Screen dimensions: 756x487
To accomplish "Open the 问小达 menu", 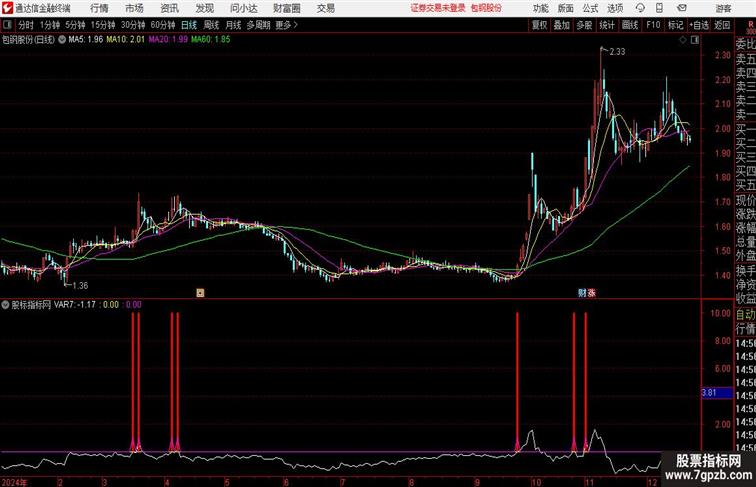I will click(244, 8).
